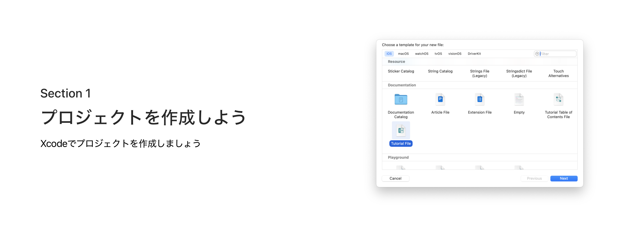Viewport: 644px width, 245px height.
Task: Choose the String Catalog label
Action: (440, 71)
